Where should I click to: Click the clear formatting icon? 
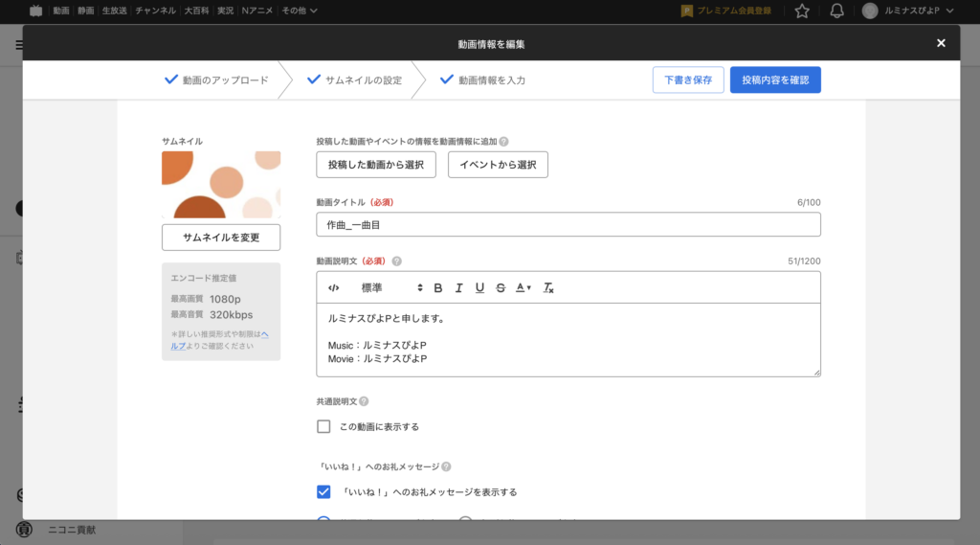548,287
